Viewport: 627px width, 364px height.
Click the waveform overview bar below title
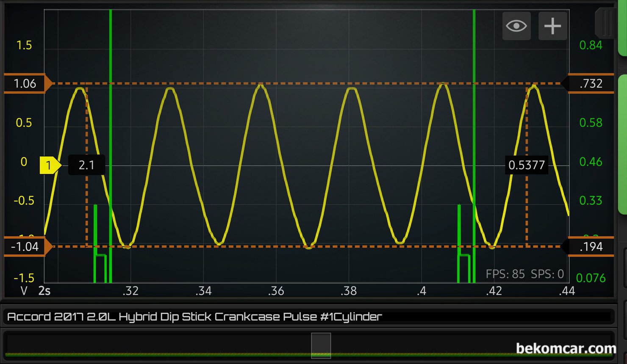tap(169, 345)
